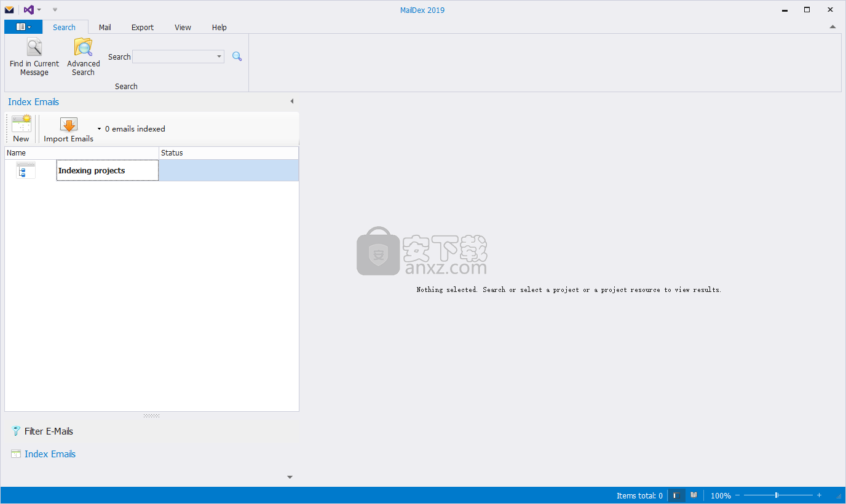Collapse the Index Emails panel

click(292, 101)
